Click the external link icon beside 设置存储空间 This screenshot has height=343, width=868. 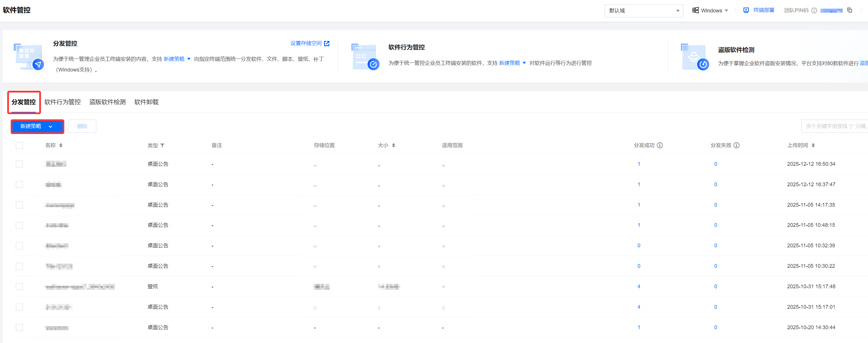coord(326,44)
